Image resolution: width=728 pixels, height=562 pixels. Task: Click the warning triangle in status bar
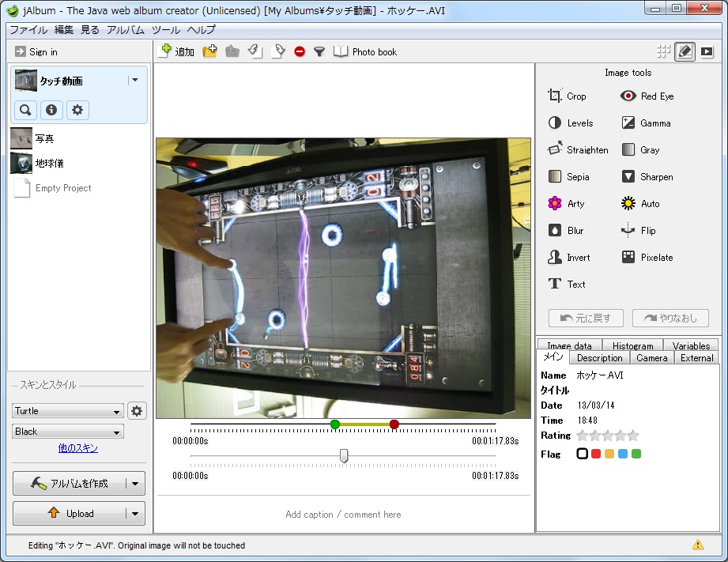(698, 545)
